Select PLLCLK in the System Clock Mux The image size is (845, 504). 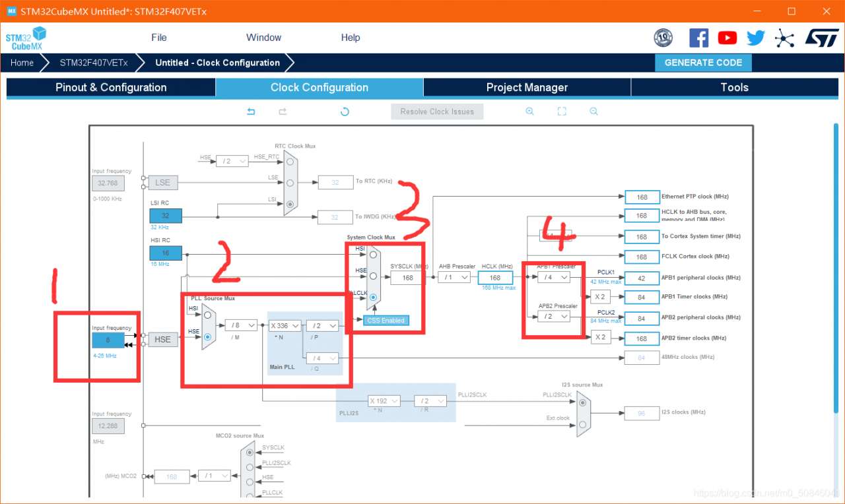click(x=373, y=298)
